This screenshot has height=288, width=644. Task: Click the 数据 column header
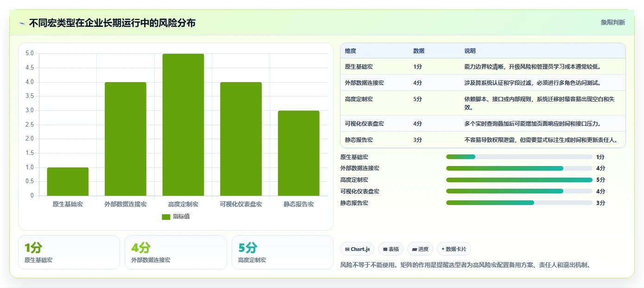coord(419,51)
